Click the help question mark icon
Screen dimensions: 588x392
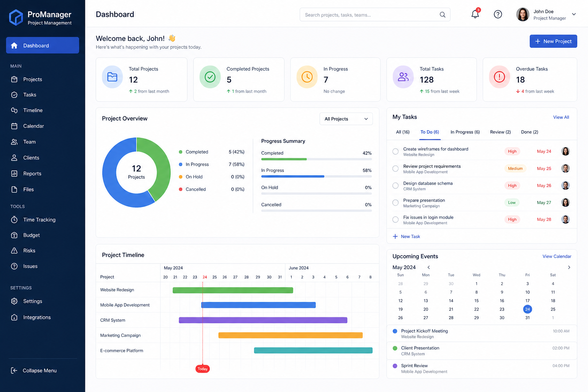pos(498,15)
